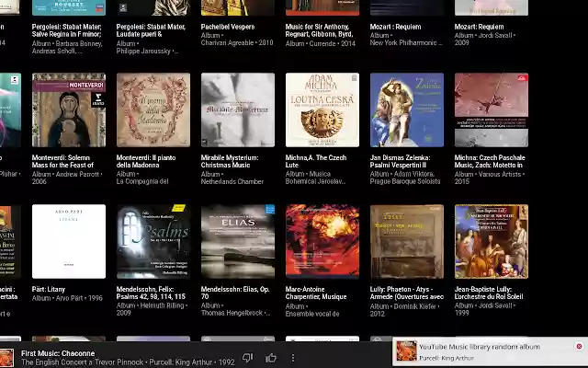
Task: Open the Il pianto della Madonna album cover
Action: tap(153, 110)
